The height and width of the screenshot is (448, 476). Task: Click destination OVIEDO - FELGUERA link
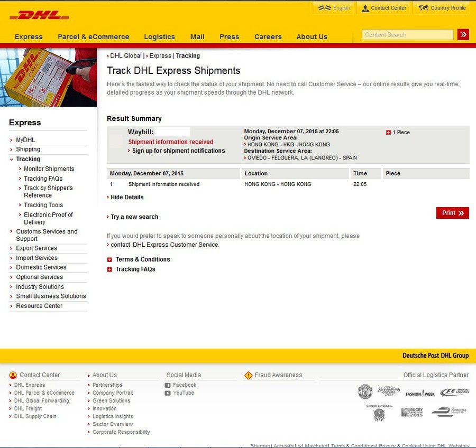[302, 158]
